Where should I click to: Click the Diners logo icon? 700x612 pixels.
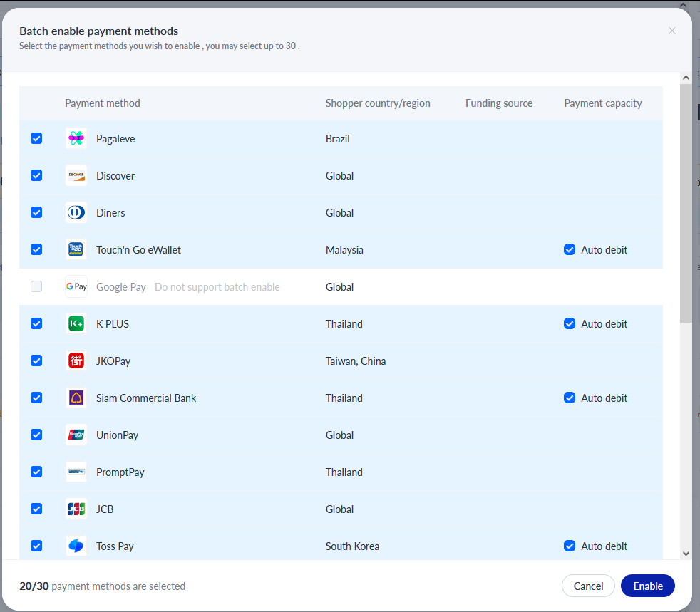coord(76,213)
